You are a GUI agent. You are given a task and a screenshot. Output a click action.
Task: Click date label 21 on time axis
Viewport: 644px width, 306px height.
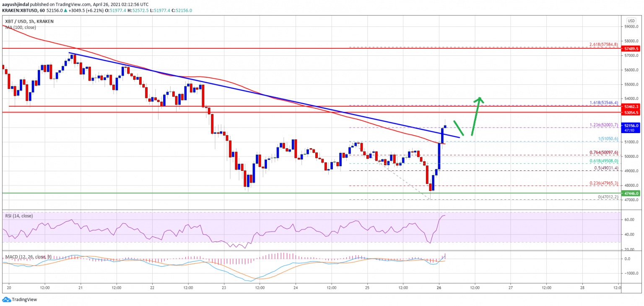[x=80, y=288]
